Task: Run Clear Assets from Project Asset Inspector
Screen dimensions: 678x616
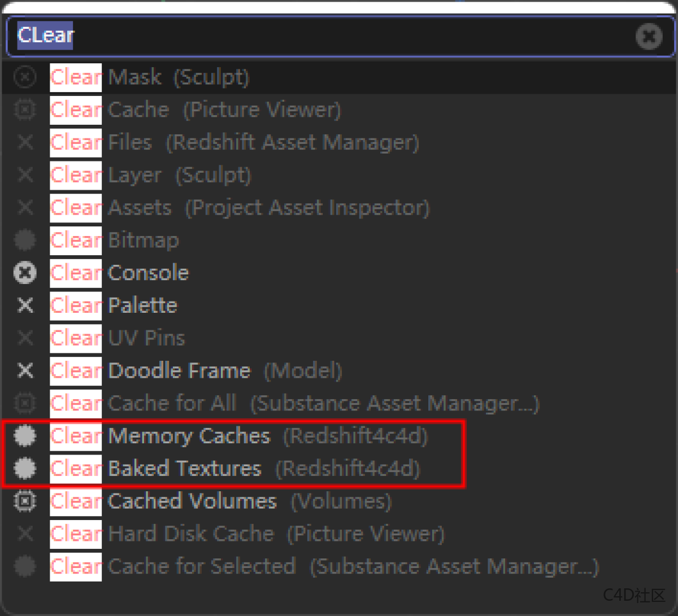Action: click(x=240, y=208)
